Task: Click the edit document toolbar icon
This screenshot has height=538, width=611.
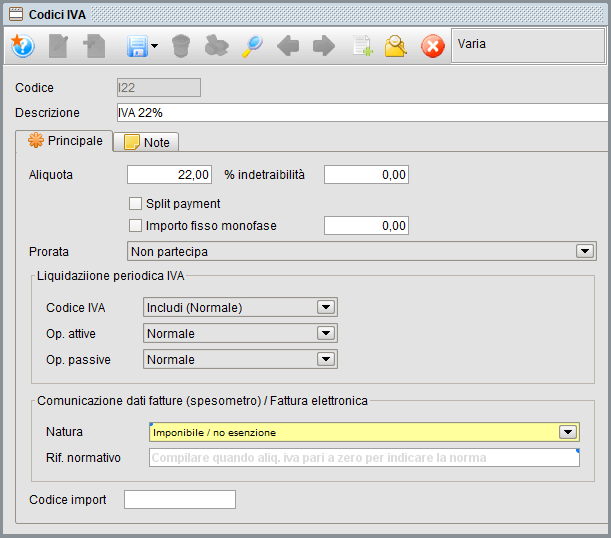Action: (59, 46)
